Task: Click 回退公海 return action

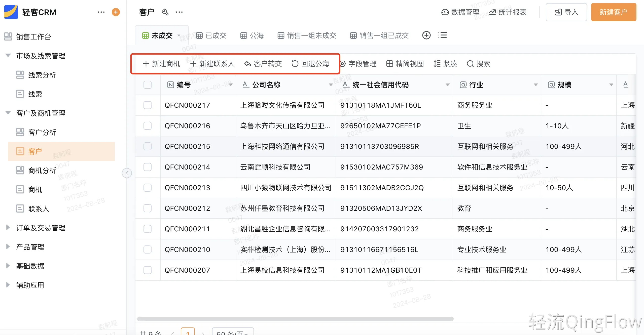Action: point(310,64)
